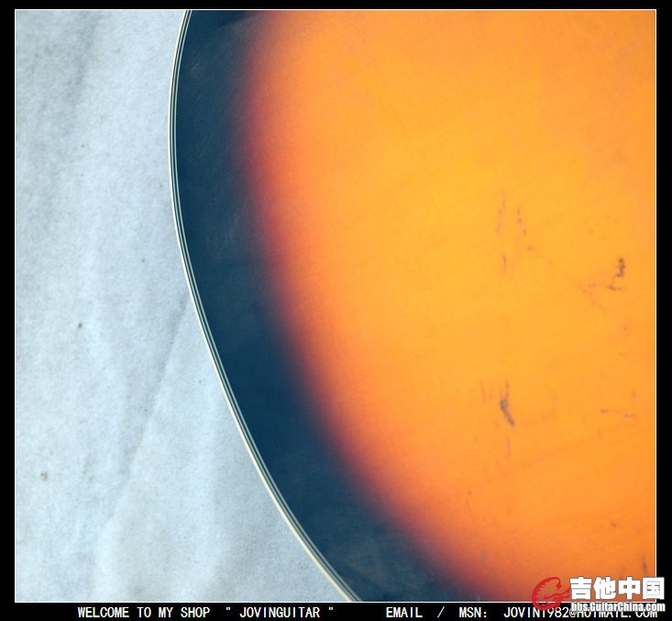Click the gray scuff mark on the lower orange area
672x621 pixels.
pos(507,406)
